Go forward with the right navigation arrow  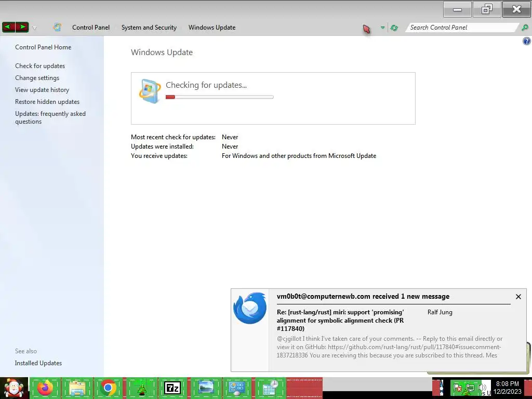click(22, 27)
